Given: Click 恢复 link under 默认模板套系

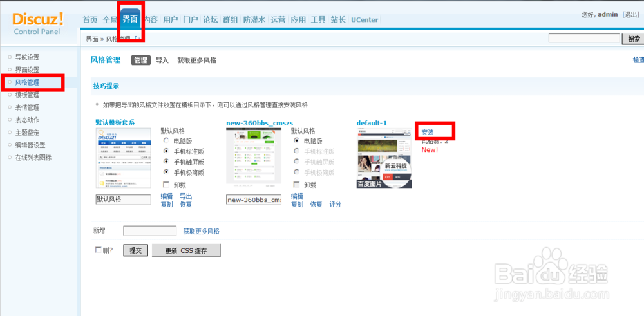Looking at the screenshot, I should (x=185, y=204).
